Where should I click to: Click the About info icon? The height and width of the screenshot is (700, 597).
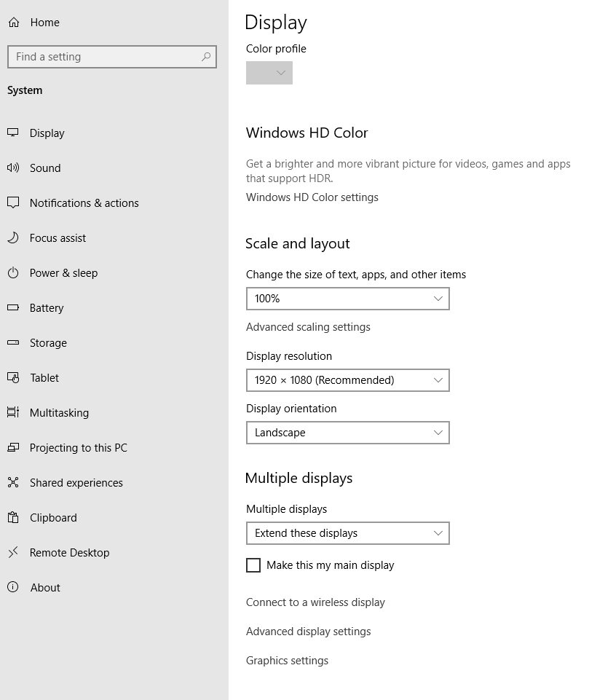point(13,588)
